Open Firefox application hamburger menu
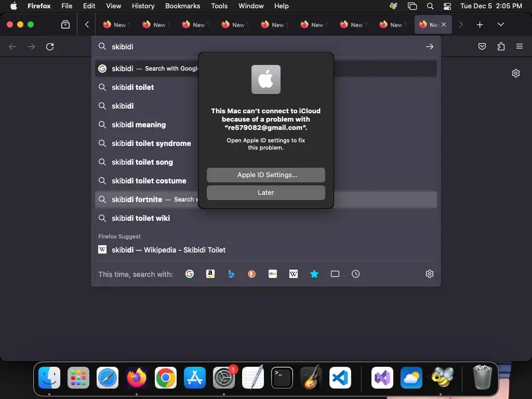532x399 pixels. click(x=520, y=46)
